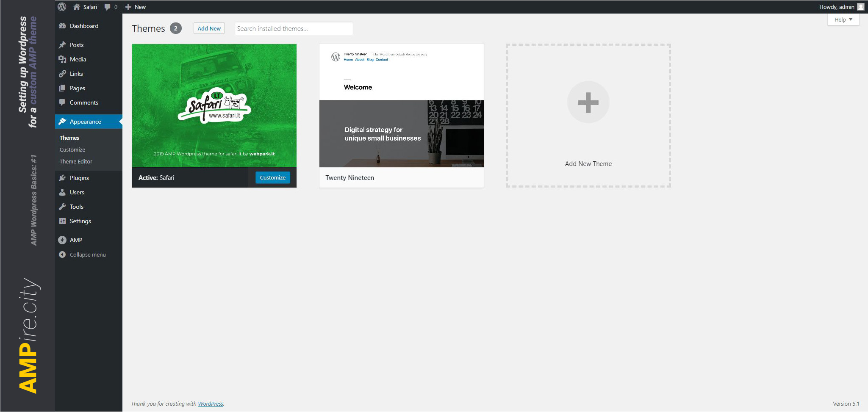
Task: Click the Pages document icon
Action: click(x=62, y=88)
